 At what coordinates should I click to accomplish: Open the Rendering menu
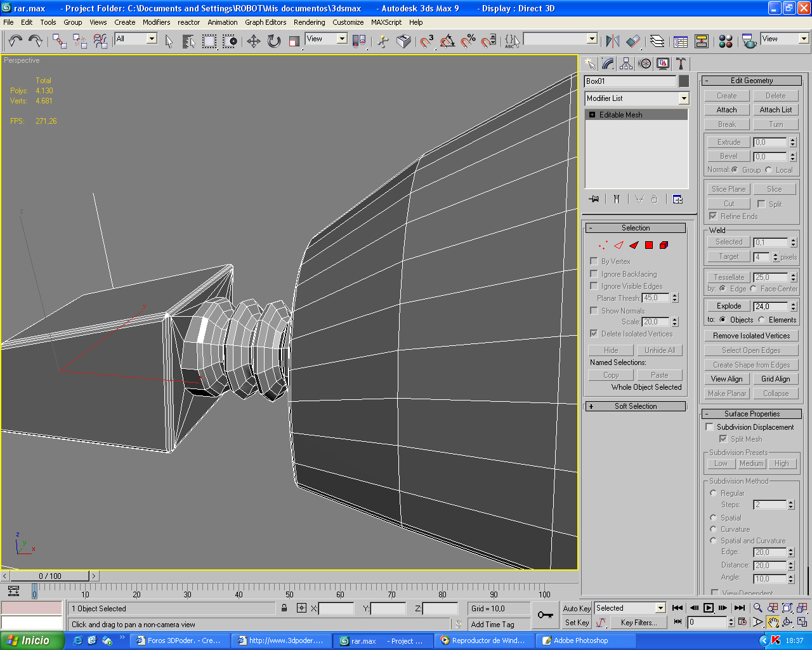(x=309, y=22)
